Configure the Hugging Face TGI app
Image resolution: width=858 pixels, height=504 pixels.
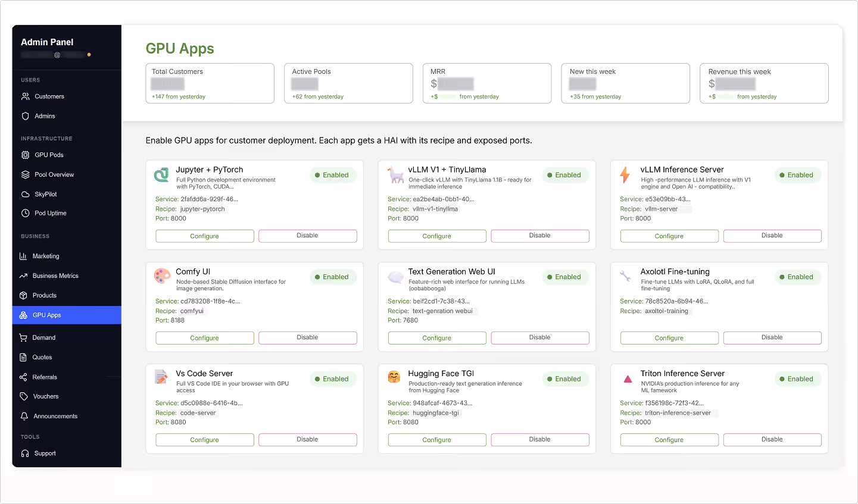coord(437,440)
